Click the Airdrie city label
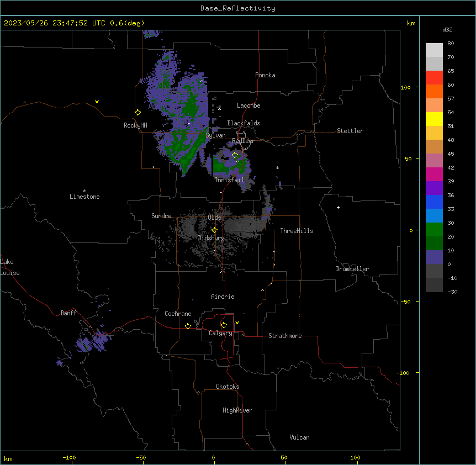The image size is (476, 465). pos(223,297)
